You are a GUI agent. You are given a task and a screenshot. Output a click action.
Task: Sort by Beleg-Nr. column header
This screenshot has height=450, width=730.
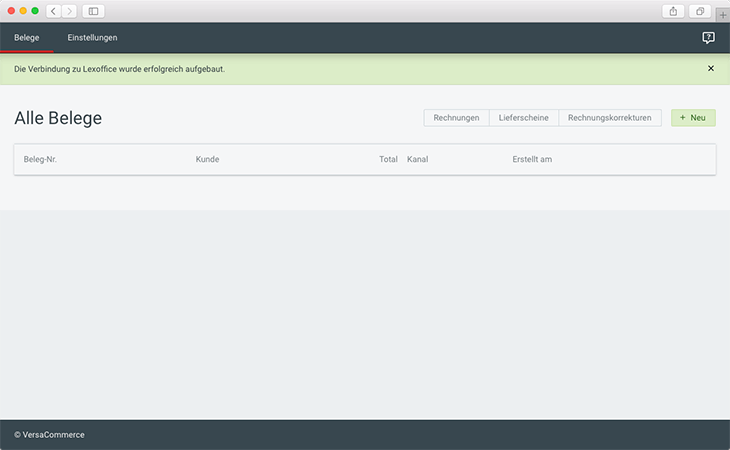(x=40, y=160)
